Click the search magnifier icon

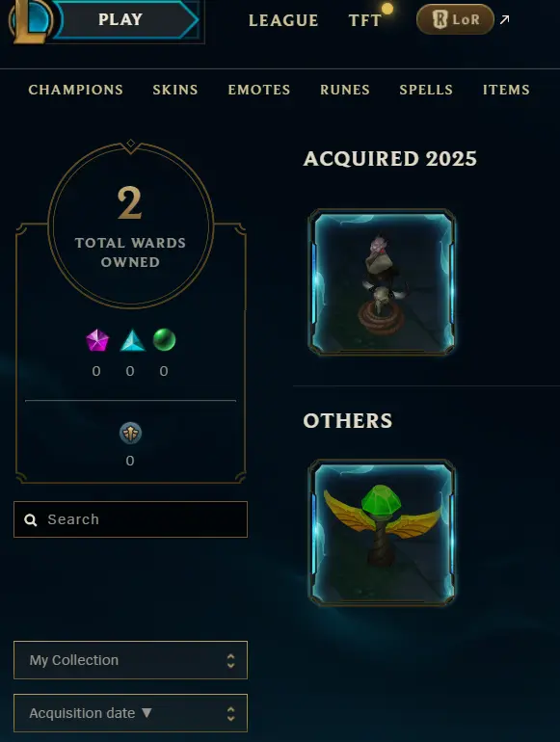(31, 520)
